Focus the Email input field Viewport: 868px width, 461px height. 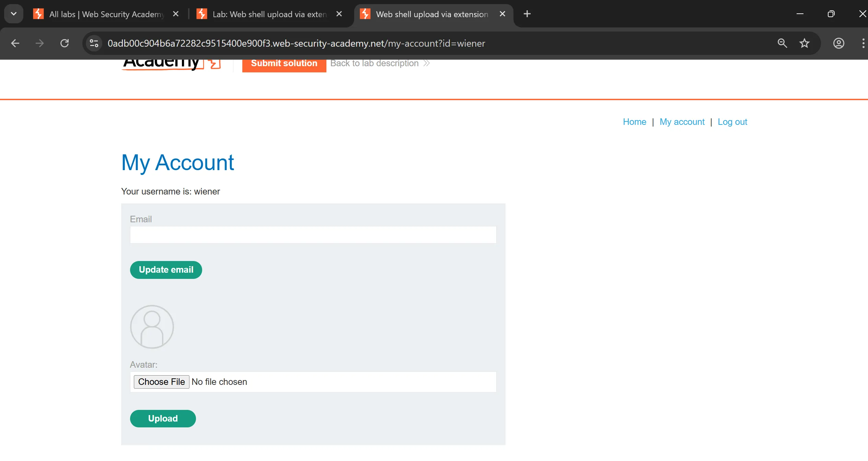[x=313, y=235]
